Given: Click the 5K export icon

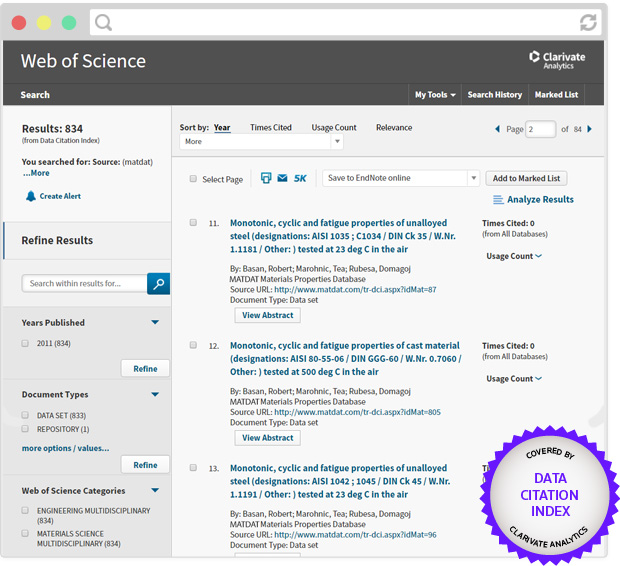Looking at the screenshot, I should coord(300,178).
